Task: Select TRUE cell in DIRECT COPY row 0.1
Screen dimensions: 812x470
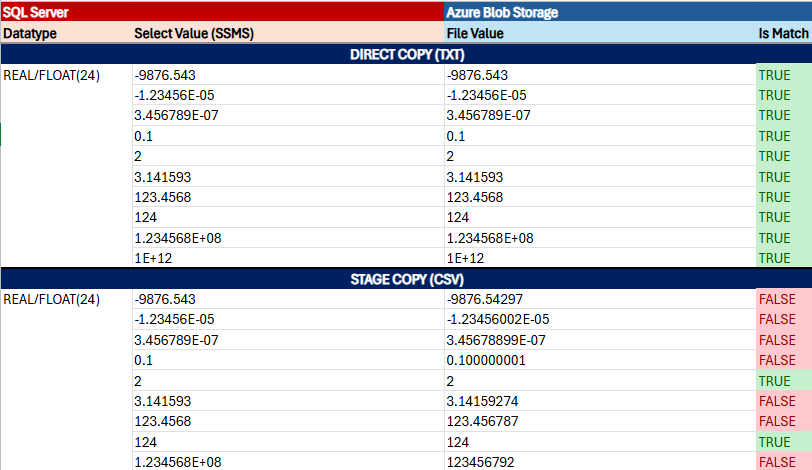Action: (784, 136)
